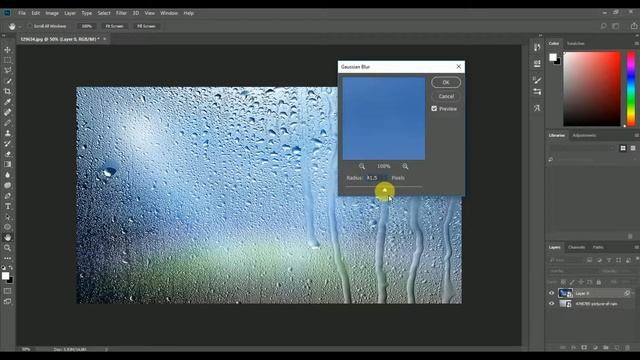
Task: Click the Fit Screen button
Action: [114, 26]
